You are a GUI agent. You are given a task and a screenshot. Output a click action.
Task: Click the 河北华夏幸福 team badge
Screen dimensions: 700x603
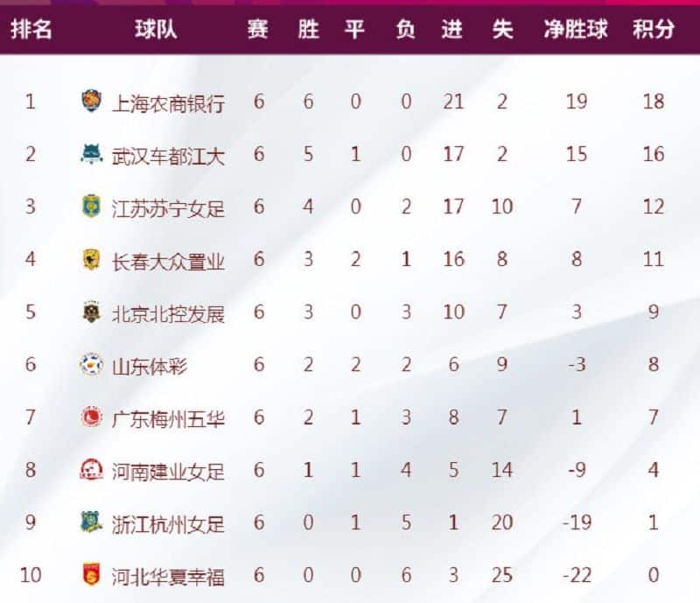(x=92, y=574)
